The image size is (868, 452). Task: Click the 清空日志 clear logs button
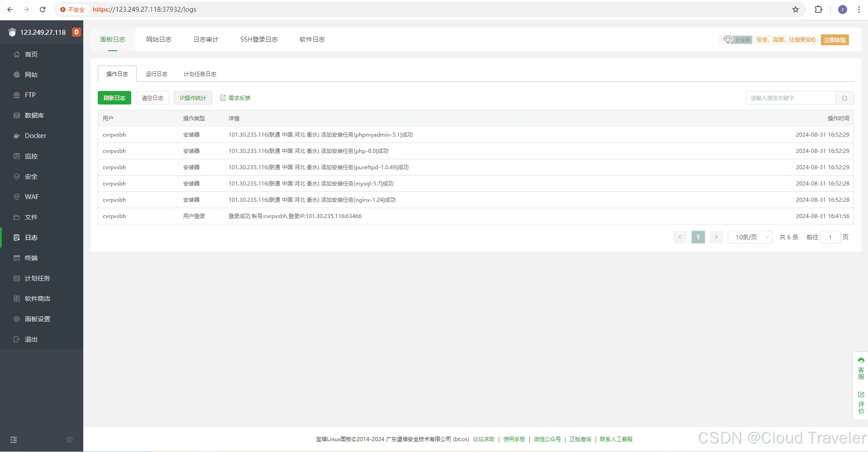tap(152, 98)
